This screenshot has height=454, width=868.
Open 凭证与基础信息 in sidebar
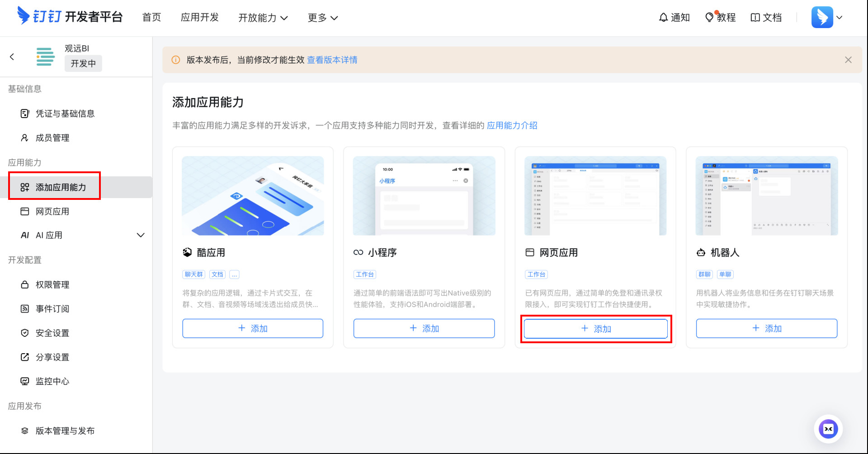pyautogui.click(x=65, y=113)
